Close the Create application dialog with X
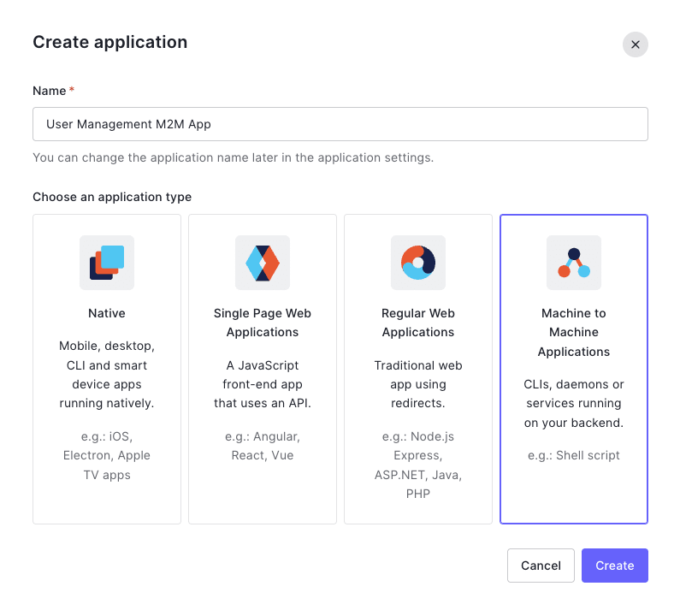This screenshot has height=616, width=680. click(636, 44)
